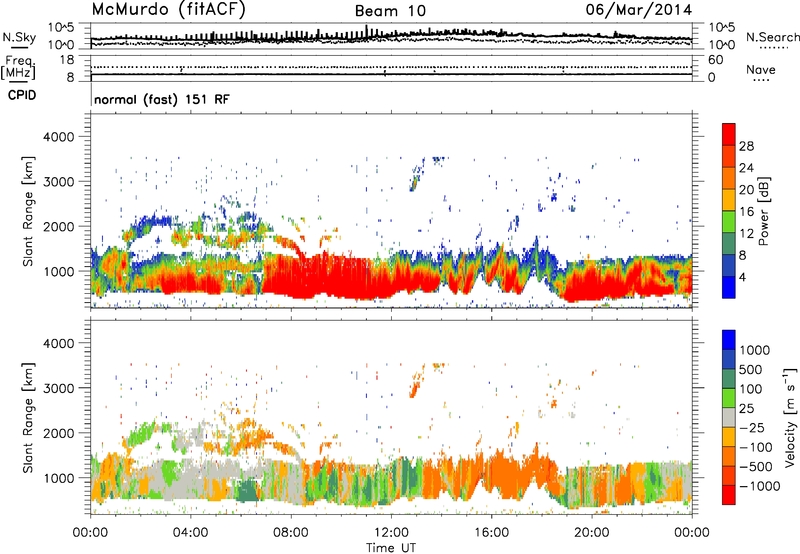Click the "28" label on the Power colorbar

point(746,146)
